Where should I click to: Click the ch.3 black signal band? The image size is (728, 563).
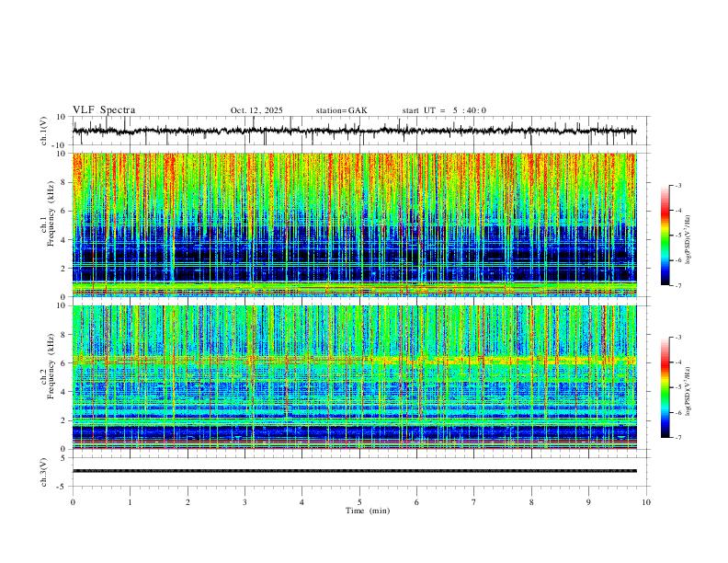click(x=354, y=471)
